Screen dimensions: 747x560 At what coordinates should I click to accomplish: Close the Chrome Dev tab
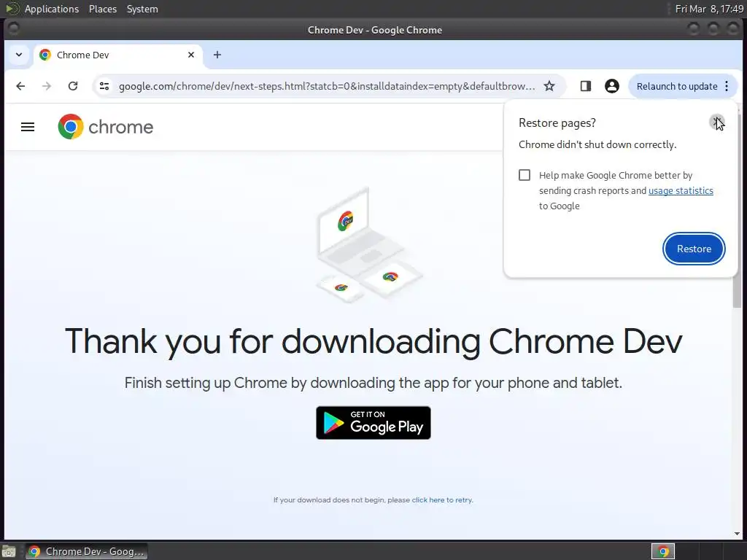[x=191, y=55]
